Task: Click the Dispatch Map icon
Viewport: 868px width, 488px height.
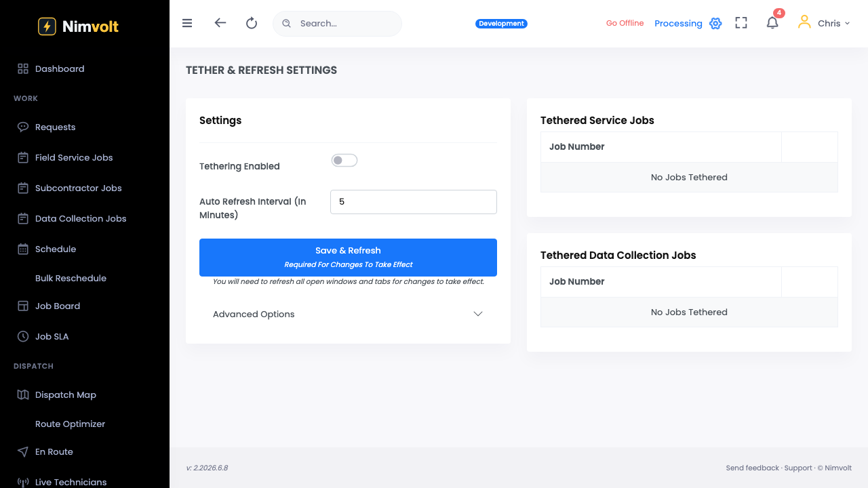Action: coord(23,394)
